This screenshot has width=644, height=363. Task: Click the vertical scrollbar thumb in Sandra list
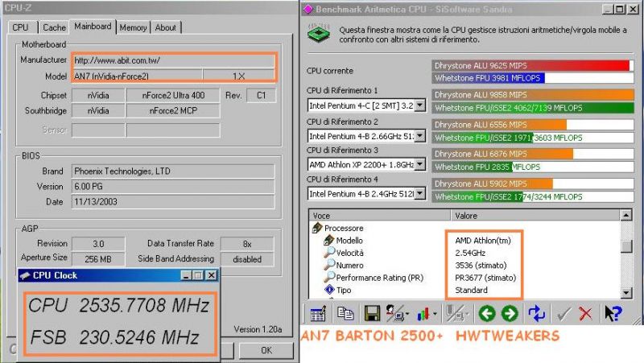626,246
